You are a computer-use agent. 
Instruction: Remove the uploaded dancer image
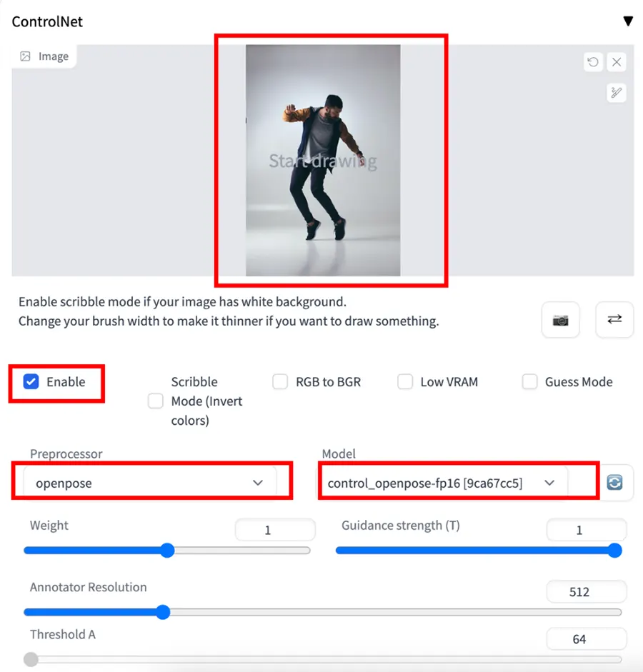tap(616, 62)
